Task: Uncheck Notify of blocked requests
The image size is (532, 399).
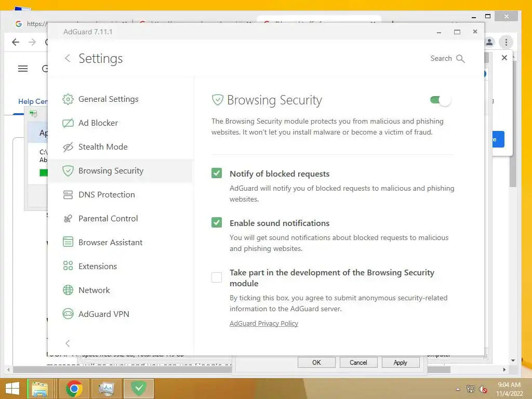Action: click(217, 174)
